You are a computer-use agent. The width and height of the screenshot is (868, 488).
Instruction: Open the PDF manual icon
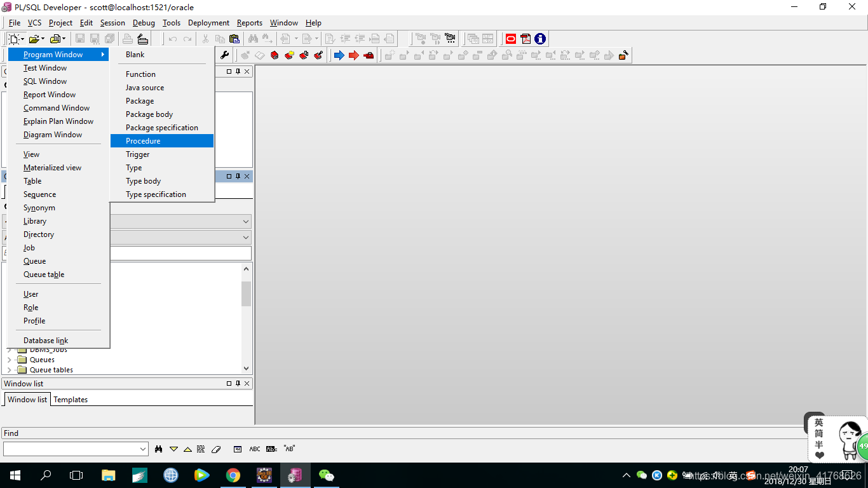tap(526, 39)
